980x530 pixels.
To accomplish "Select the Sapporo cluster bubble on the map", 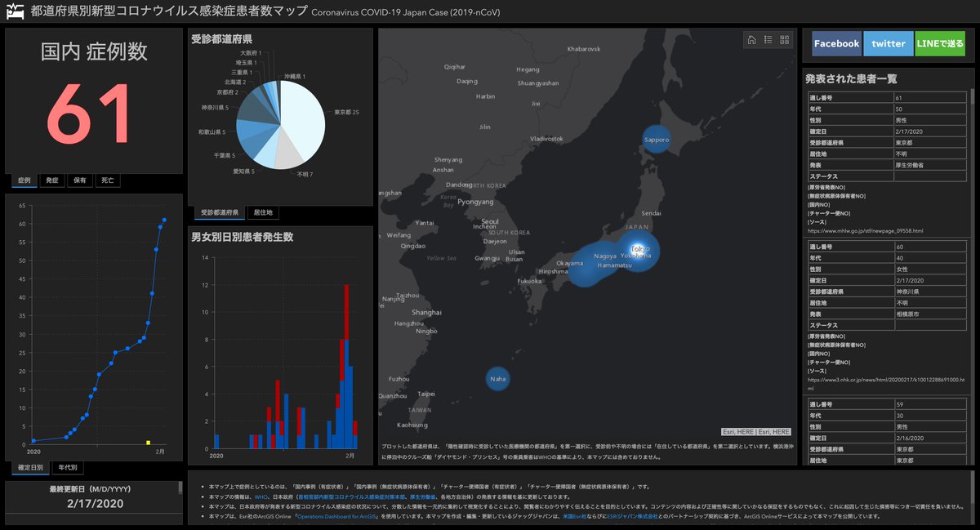I will [657, 140].
